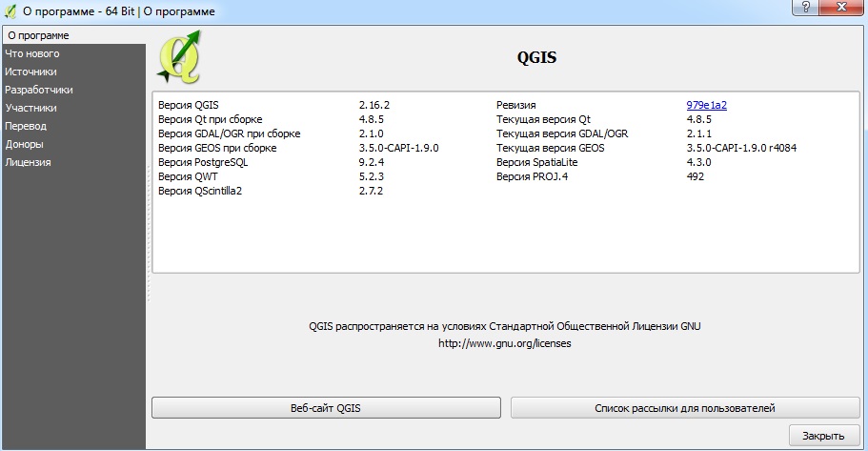
Task: Click running GDAL value 2.1.1
Action: coord(699,133)
